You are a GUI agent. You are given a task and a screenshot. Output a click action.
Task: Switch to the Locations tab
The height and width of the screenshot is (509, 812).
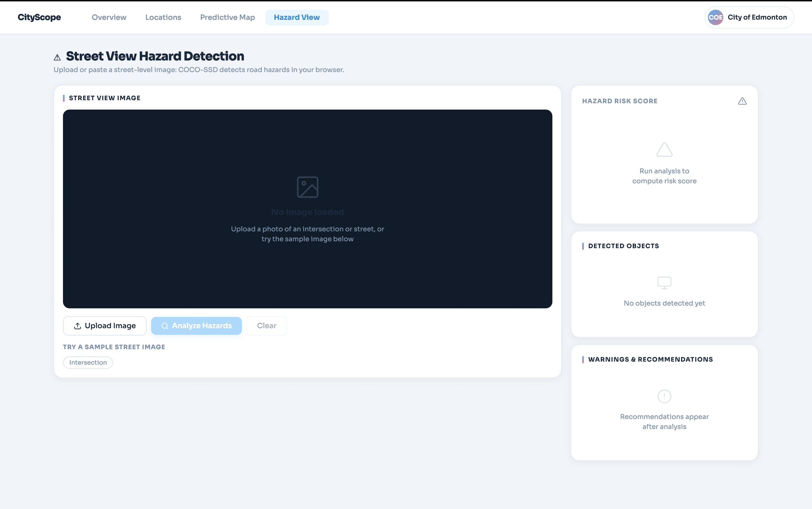click(163, 17)
